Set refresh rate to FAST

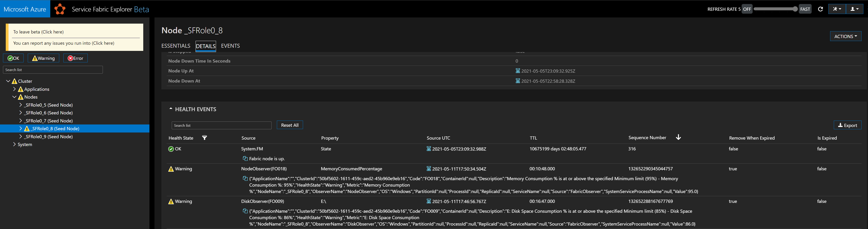click(x=805, y=9)
